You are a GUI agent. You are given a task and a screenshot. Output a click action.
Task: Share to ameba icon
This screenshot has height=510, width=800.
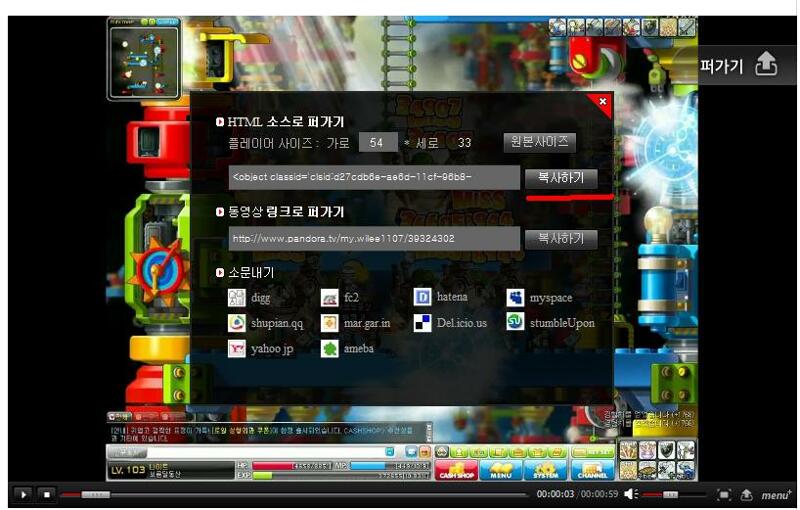(330, 348)
